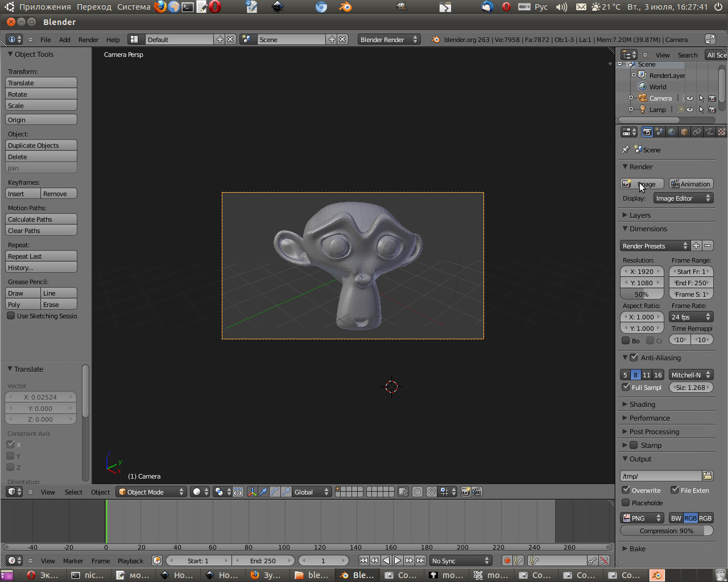This screenshot has width=728, height=582.
Task: Open the Render properties tab camera icon
Action: [647, 132]
